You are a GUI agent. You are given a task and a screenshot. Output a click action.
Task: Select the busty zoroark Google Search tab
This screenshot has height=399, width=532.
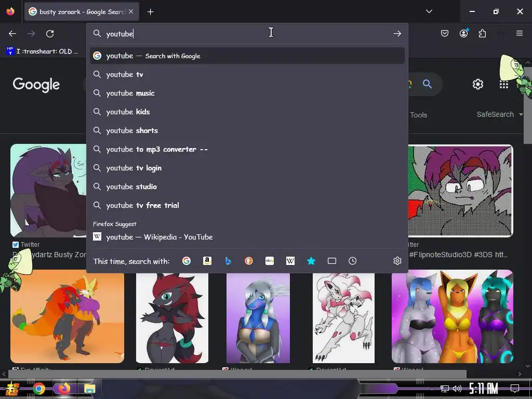point(82,11)
